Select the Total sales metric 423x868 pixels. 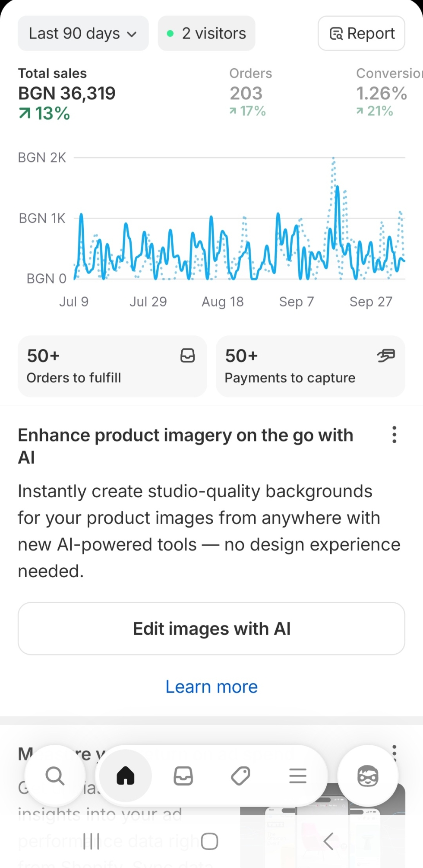(67, 94)
